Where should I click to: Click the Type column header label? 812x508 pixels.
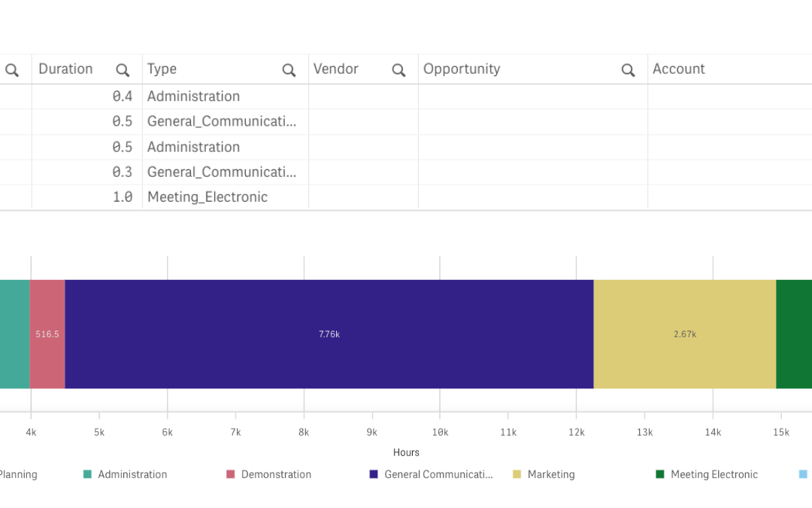(x=162, y=69)
